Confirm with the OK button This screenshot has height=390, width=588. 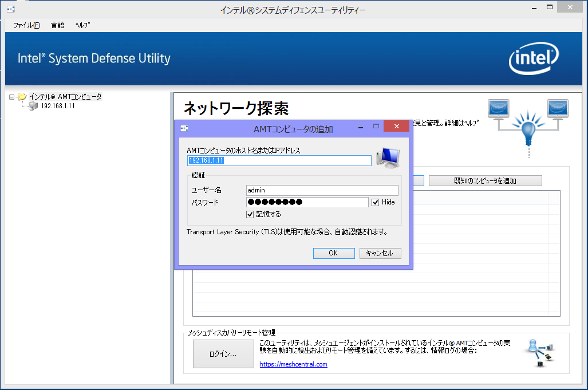click(x=334, y=253)
